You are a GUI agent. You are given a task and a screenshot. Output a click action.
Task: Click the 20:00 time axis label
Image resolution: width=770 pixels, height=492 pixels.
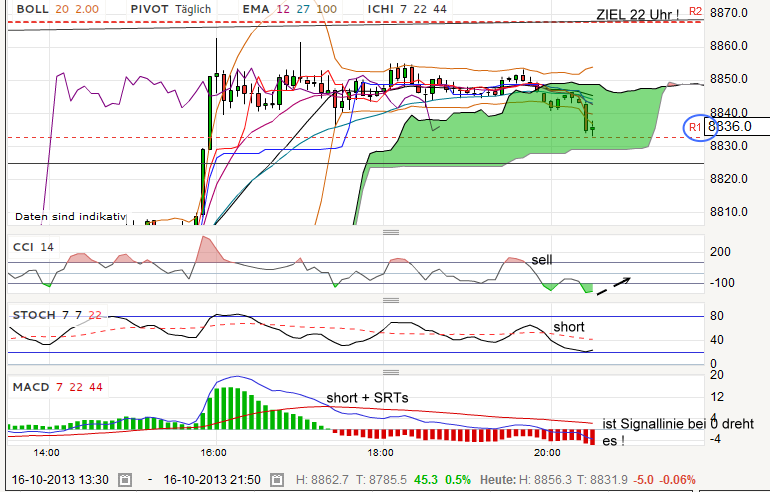[548, 452]
